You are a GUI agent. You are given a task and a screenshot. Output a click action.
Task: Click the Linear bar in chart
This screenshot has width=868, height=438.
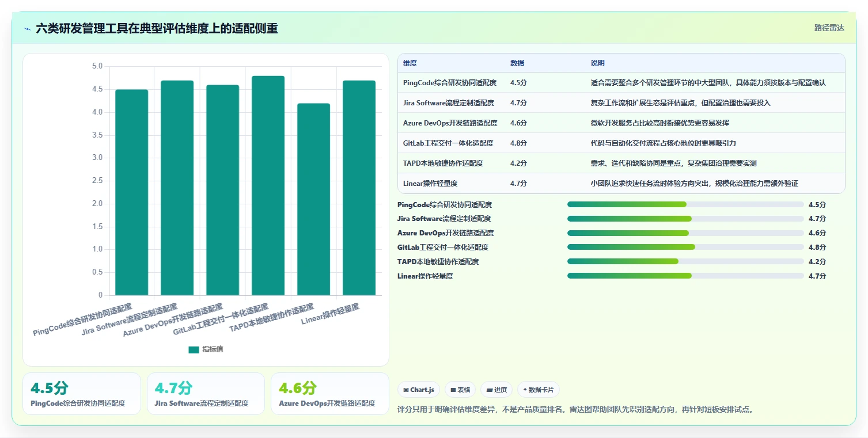click(359, 188)
